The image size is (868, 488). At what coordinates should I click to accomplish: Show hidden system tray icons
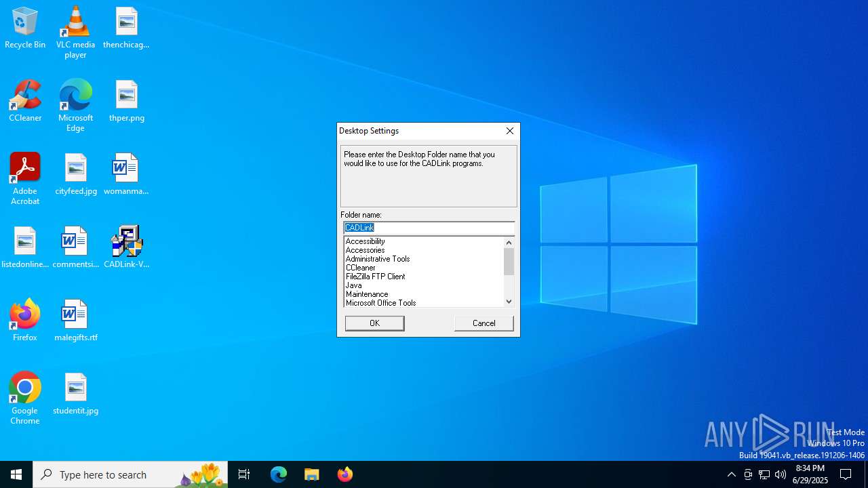[731, 474]
